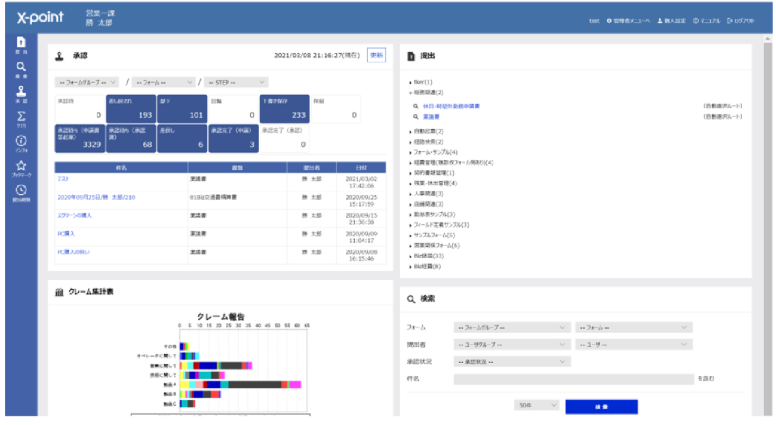Open the PC購入の伺い link
The image size is (776, 425).
(x=74, y=252)
